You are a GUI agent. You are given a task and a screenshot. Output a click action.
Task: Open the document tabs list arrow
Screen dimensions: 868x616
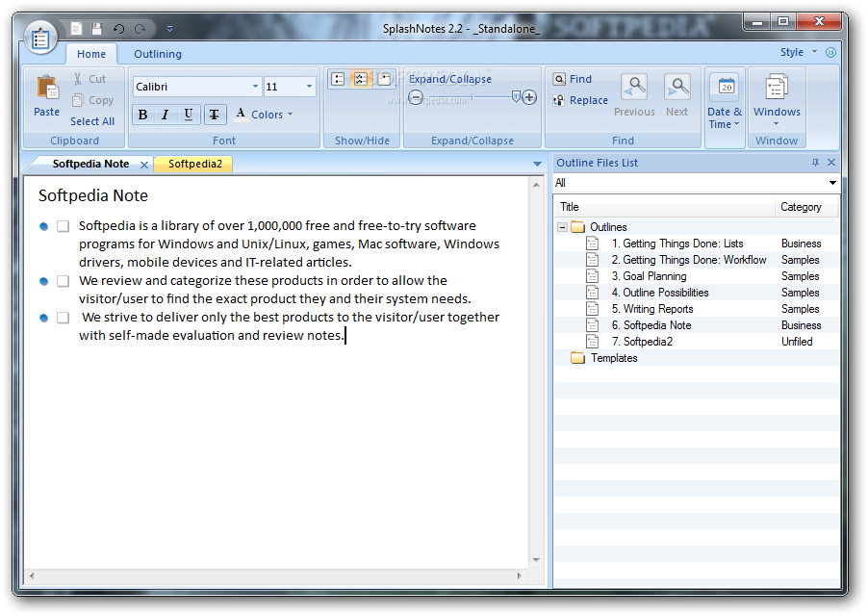point(537,164)
